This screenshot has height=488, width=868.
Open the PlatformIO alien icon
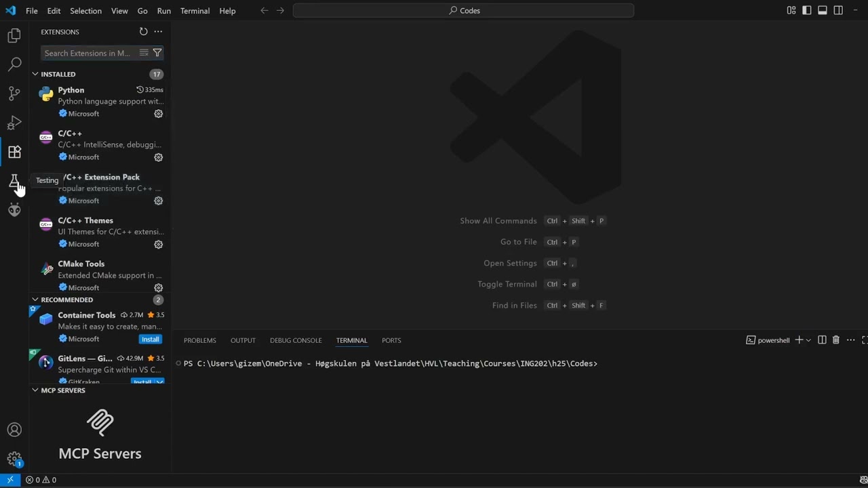tap(14, 210)
